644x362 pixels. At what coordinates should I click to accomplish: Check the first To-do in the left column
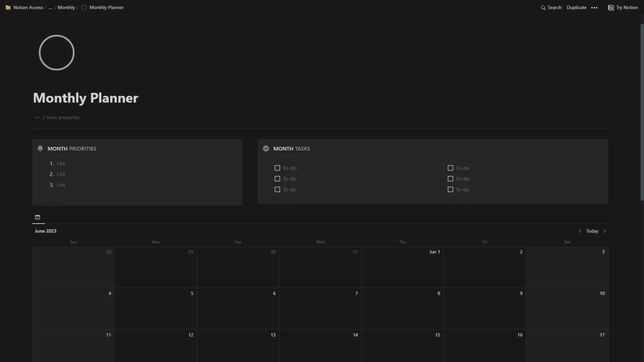click(x=277, y=168)
